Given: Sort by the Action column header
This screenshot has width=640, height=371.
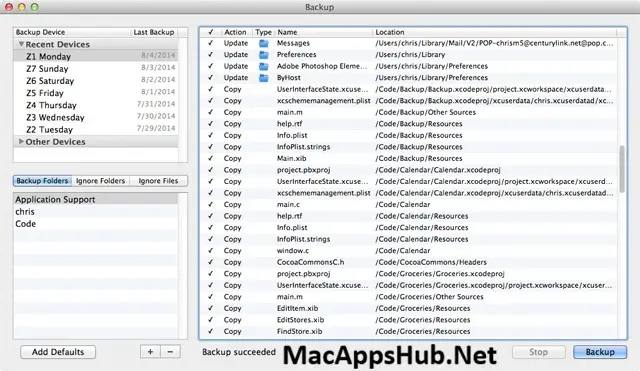Looking at the screenshot, I should click(235, 32).
